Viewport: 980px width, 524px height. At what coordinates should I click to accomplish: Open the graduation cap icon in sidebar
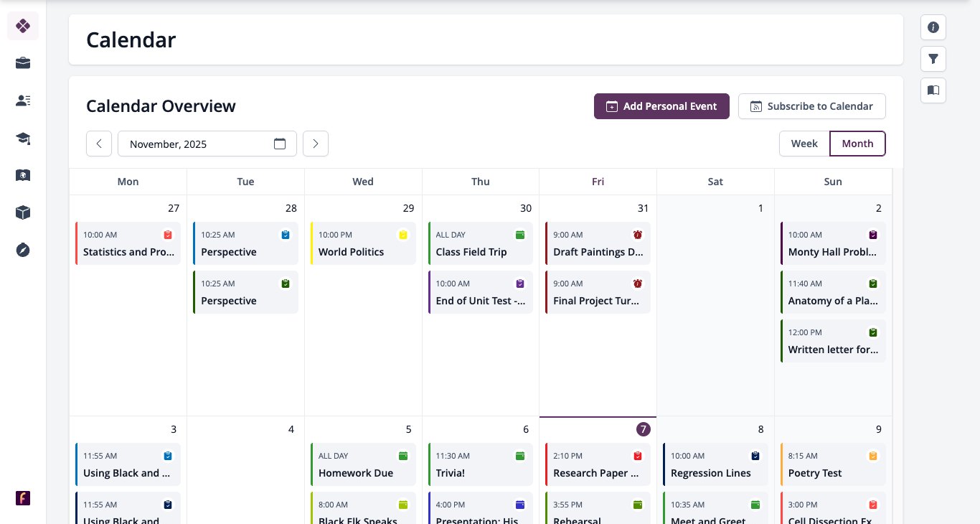click(23, 138)
